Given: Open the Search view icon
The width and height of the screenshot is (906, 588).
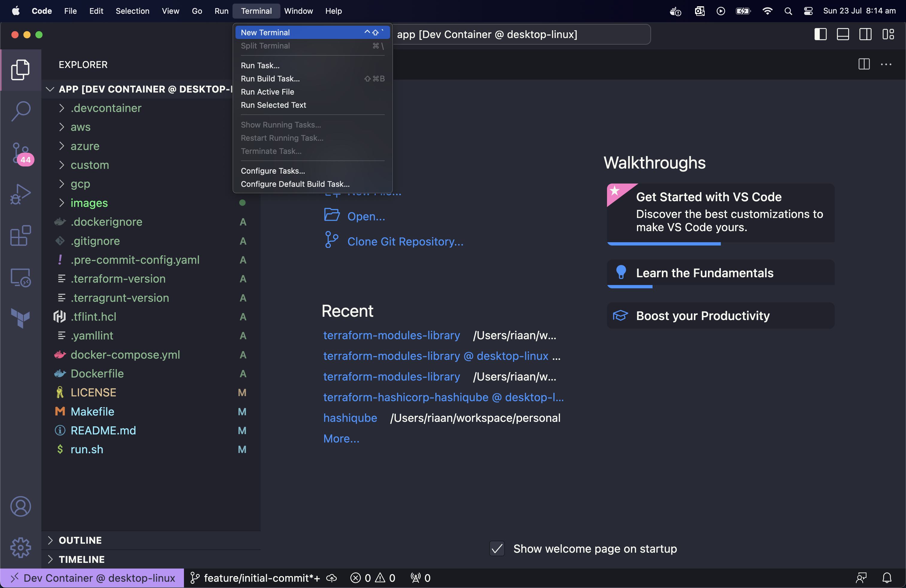Looking at the screenshot, I should (x=21, y=111).
